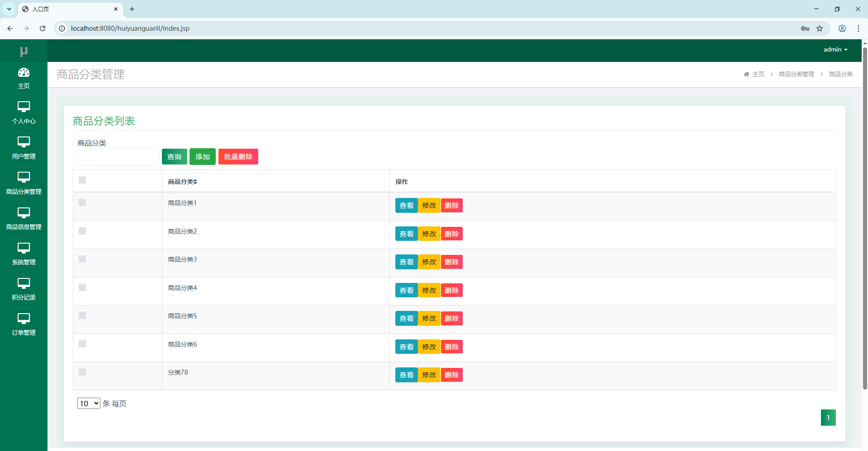
Task: Open 订单管理 monitor icon in sidebar
Action: click(24, 318)
